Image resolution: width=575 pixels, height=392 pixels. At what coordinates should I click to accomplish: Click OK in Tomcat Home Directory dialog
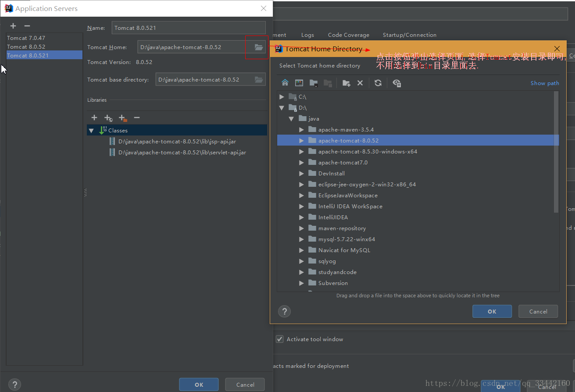pos(492,311)
